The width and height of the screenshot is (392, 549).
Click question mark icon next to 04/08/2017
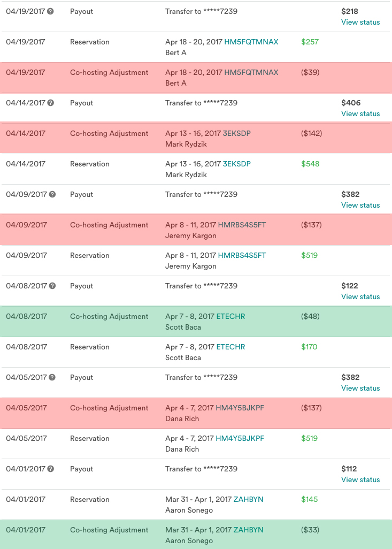[52, 286]
